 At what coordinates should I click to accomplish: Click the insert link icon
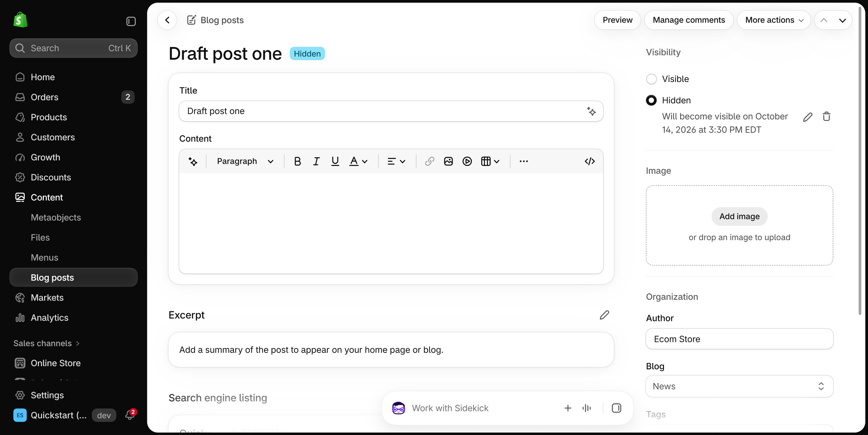pyautogui.click(x=429, y=161)
